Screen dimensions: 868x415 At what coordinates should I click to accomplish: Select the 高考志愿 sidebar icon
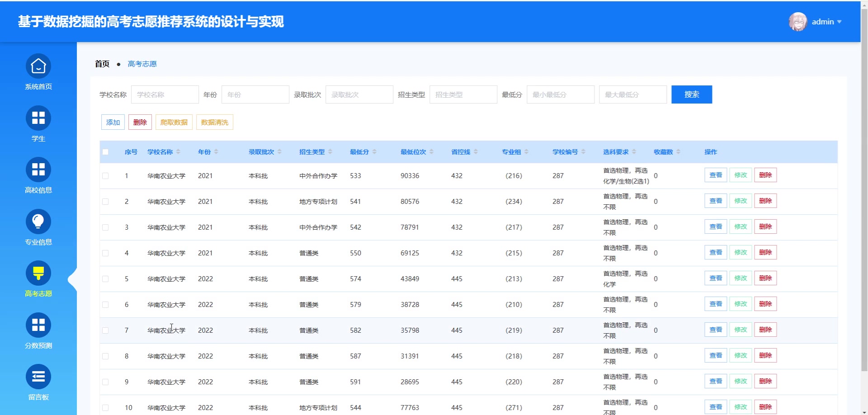click(38, 273)
